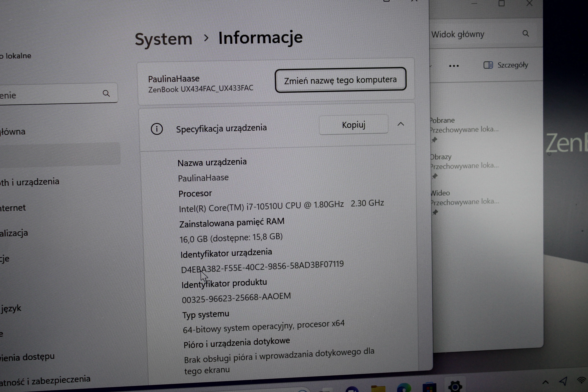Click the pin icon under Pobrane
588x392 pixels.
pyautogui.click(x=435, y=140)
